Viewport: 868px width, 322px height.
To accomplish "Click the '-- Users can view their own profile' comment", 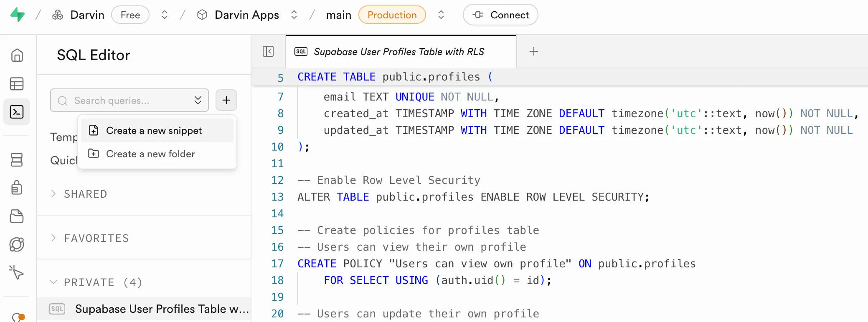I will 412,247.
